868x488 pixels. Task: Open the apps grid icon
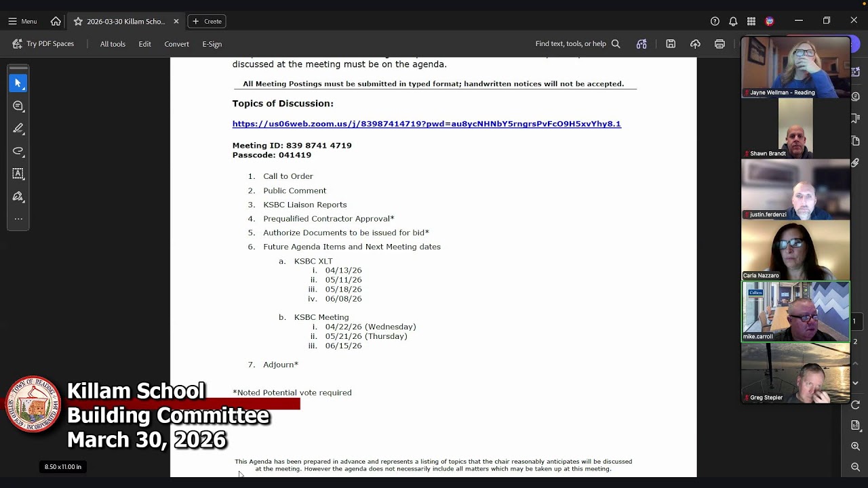tap(751, 21)
